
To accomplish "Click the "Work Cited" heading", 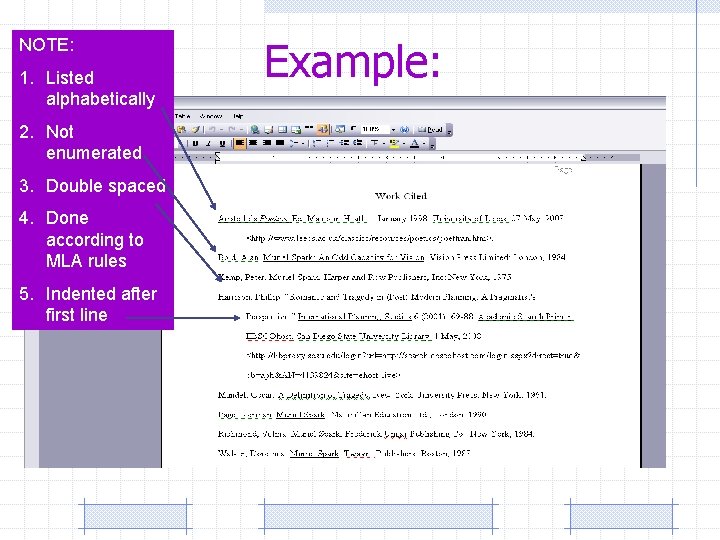I will click(401, 196).
